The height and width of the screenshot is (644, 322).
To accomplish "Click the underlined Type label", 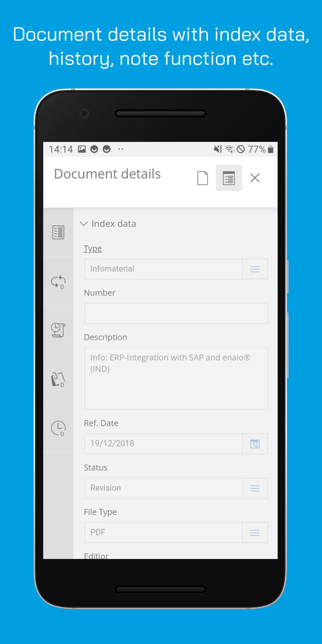I will point(93,249).
